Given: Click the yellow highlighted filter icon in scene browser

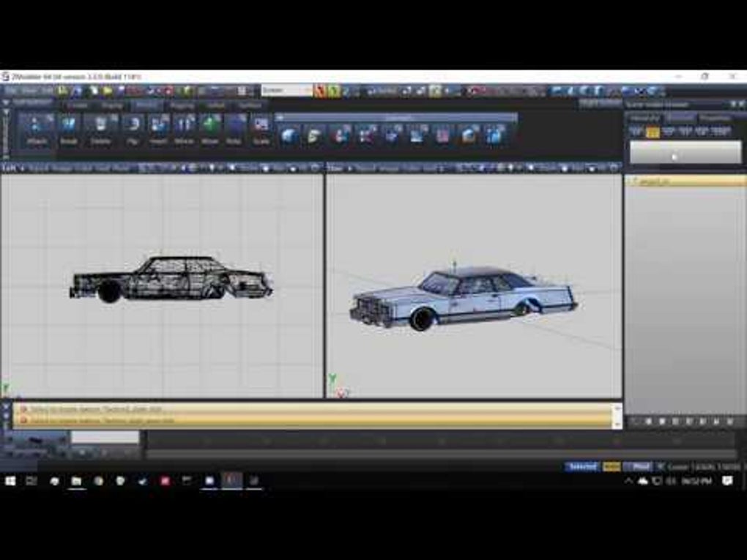Looking at the screenshot, I should click(653, 132).
